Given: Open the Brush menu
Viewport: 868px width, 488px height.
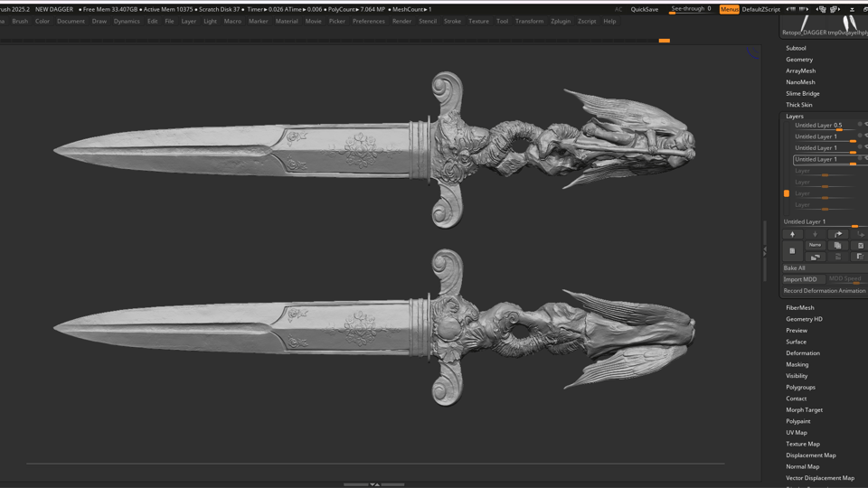Looking at the screenshot, I should (x=20, y=21).
